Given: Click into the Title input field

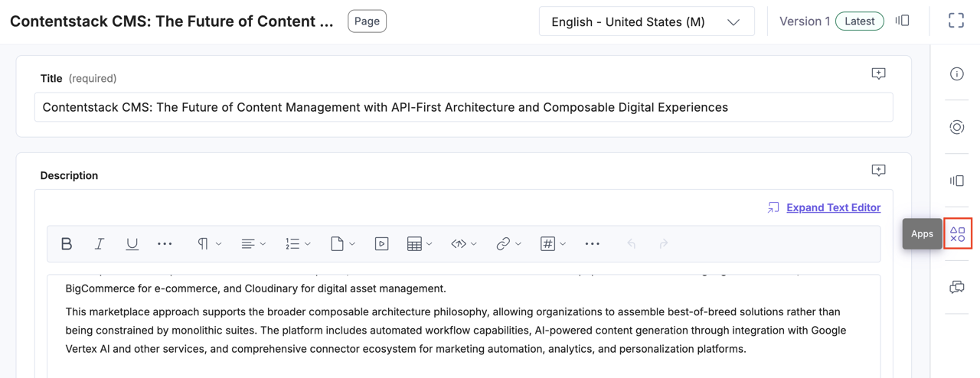Looking at the screenshot, I should click(463, 107).
